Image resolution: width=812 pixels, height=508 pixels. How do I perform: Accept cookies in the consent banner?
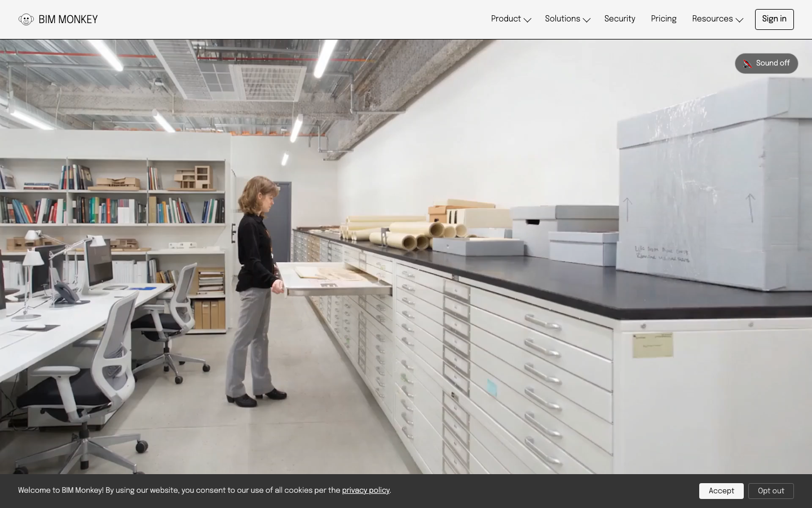tap(721, 491)
